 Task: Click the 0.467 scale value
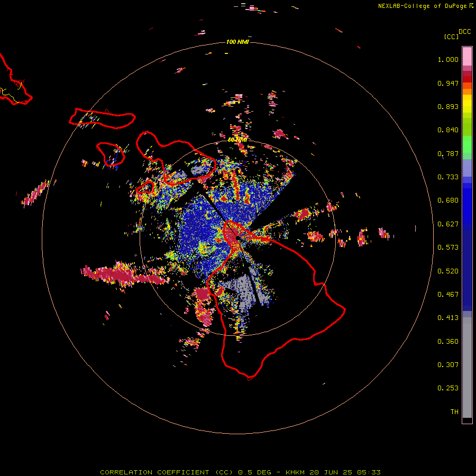coord(448,295)
